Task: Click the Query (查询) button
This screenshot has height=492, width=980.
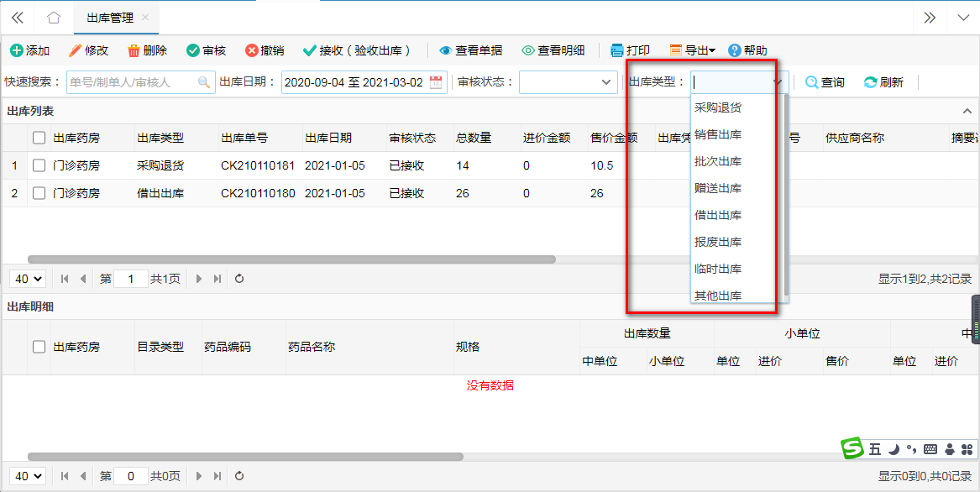Action: click(824, 82)
